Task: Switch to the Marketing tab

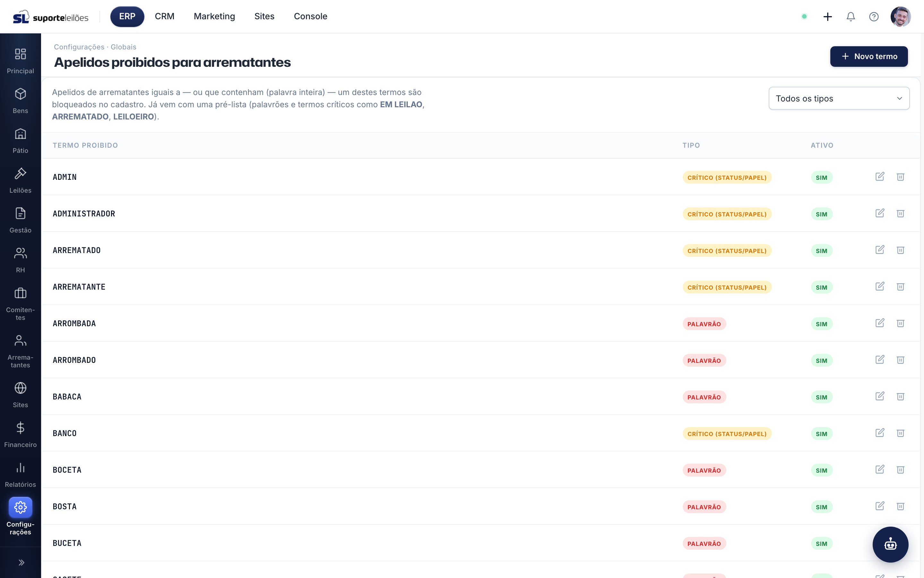Action: coord(214,16)
